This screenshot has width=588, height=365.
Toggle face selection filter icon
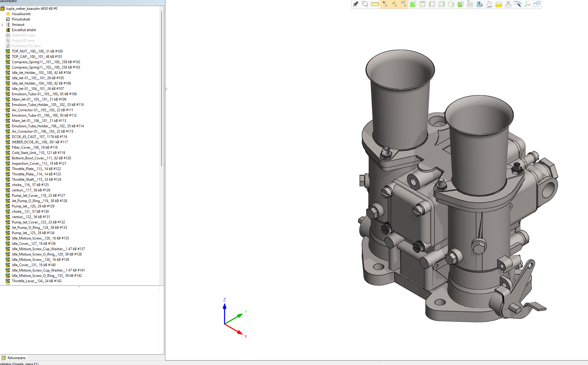coord(404,4)
